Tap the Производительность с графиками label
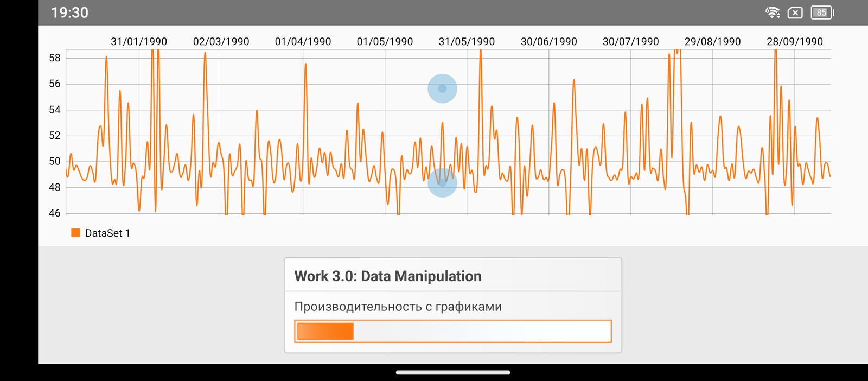The width and height of the screenshot is (868, 381). tap(398, 307)
